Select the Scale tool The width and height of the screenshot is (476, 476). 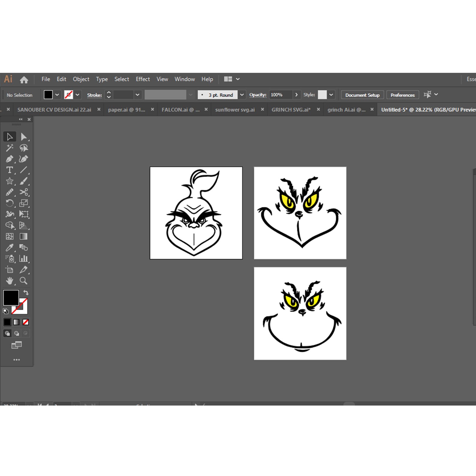(x=24, y=203)
